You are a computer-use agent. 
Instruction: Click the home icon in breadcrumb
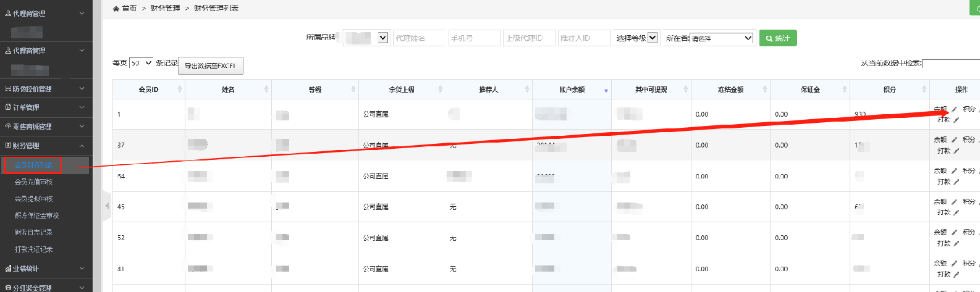(116, 9)
